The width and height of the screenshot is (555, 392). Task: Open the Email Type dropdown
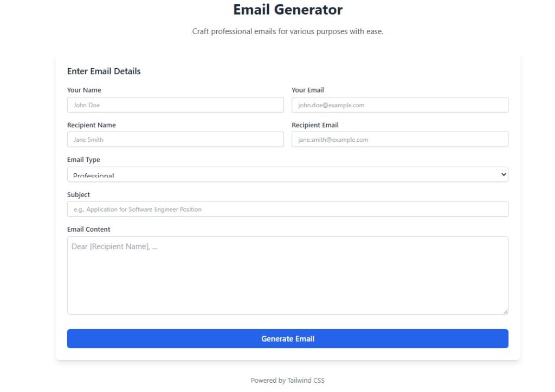(287, 174)
